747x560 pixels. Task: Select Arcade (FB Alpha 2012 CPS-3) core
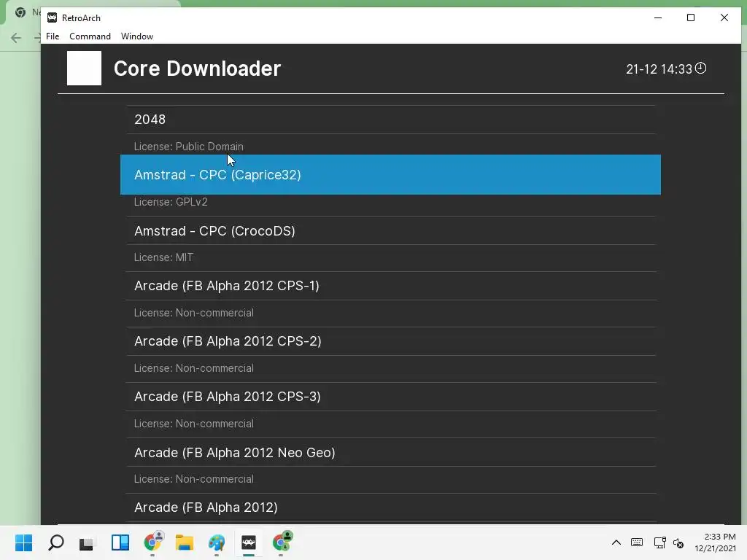(x=391, y=397)
